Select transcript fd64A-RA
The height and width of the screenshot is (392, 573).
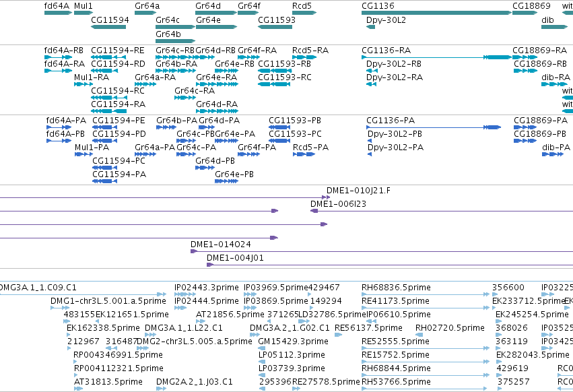pos(65,63)
